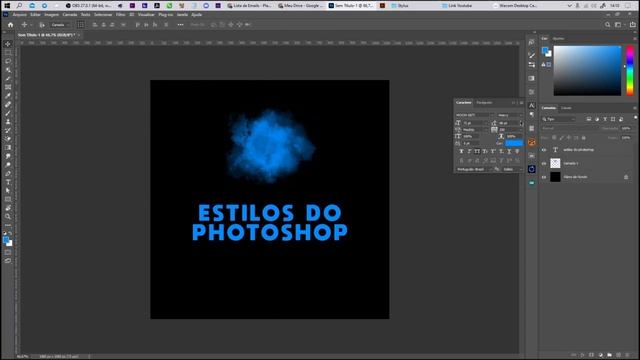Click the Camada 1 layer thumbnail

(555, 163)
